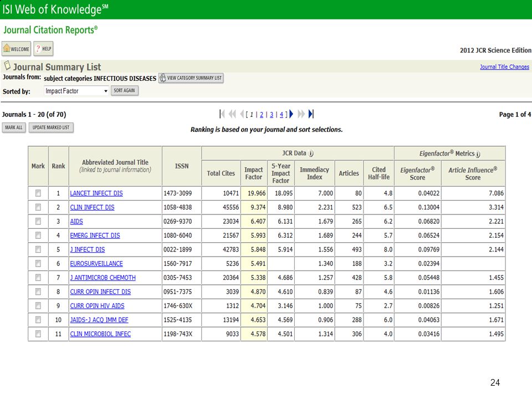The width and height of the screenshot is (532, 399).
Task: Open J INFECT DIS journal link
Action: (87, 249)
